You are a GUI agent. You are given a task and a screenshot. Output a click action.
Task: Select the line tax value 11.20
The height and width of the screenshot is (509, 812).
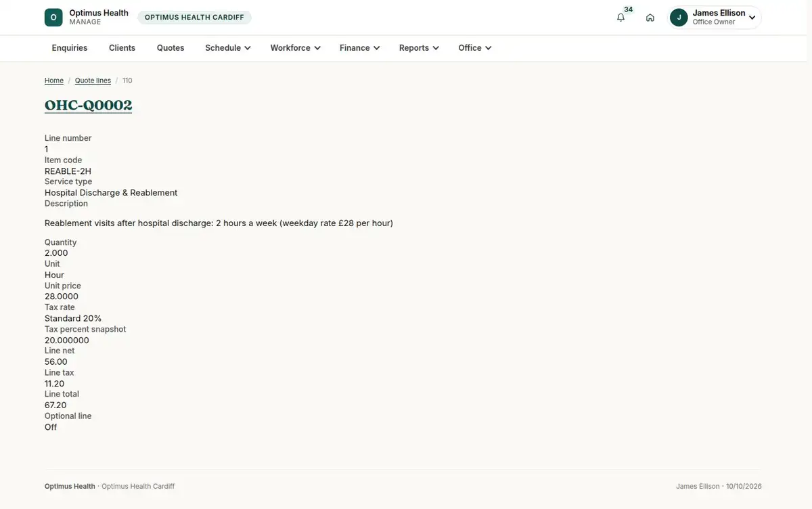tap(55, 384)
